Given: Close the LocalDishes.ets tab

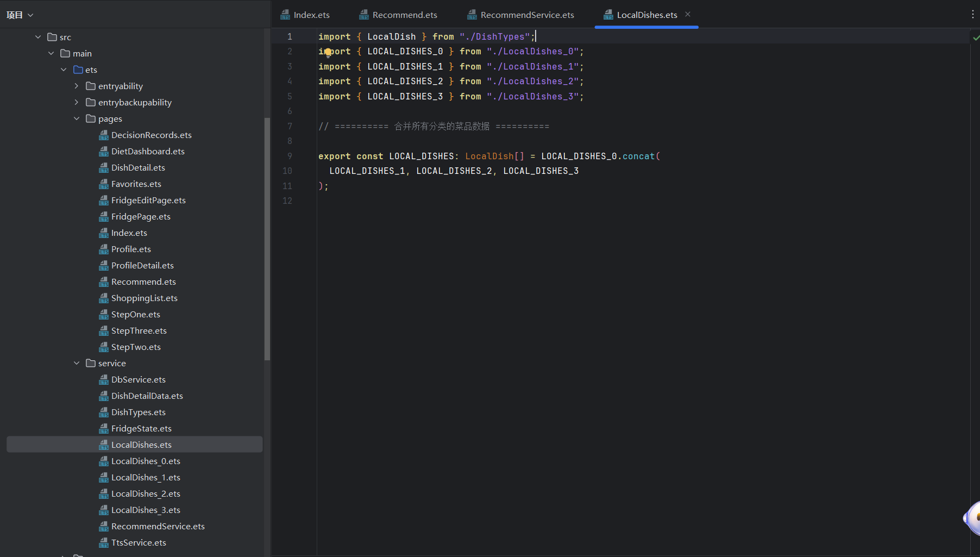Looking at the screenshot, I should coord(688,14).
